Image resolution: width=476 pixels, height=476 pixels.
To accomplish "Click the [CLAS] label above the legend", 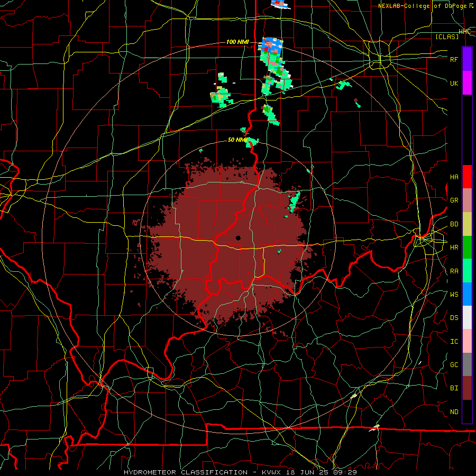I will click(447, 36).
